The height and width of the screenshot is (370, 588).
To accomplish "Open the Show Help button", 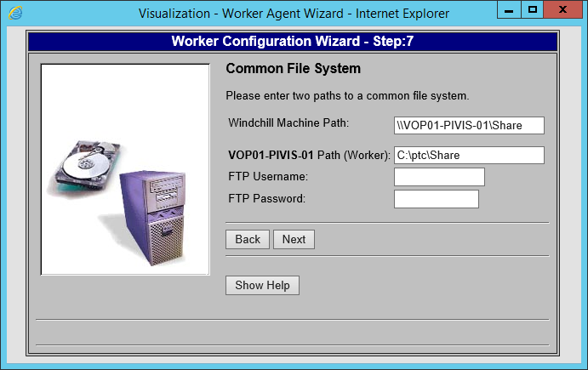I will point(262,285).
